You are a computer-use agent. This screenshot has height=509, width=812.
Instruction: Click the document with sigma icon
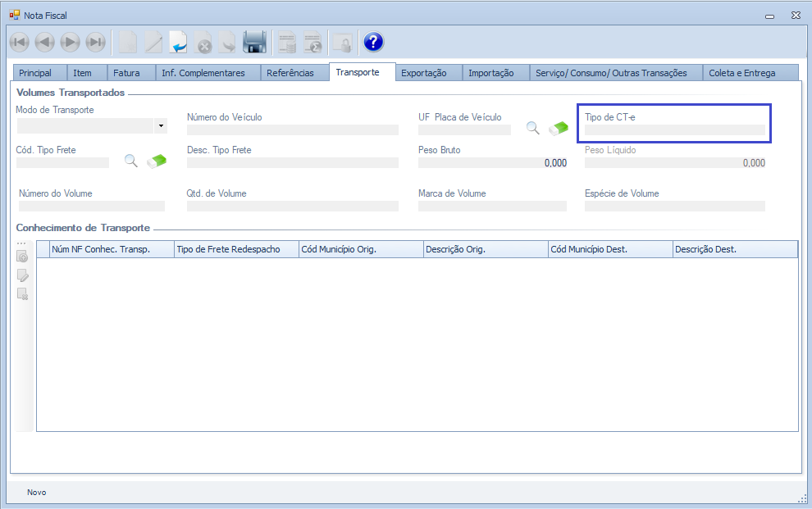[312, 42]
